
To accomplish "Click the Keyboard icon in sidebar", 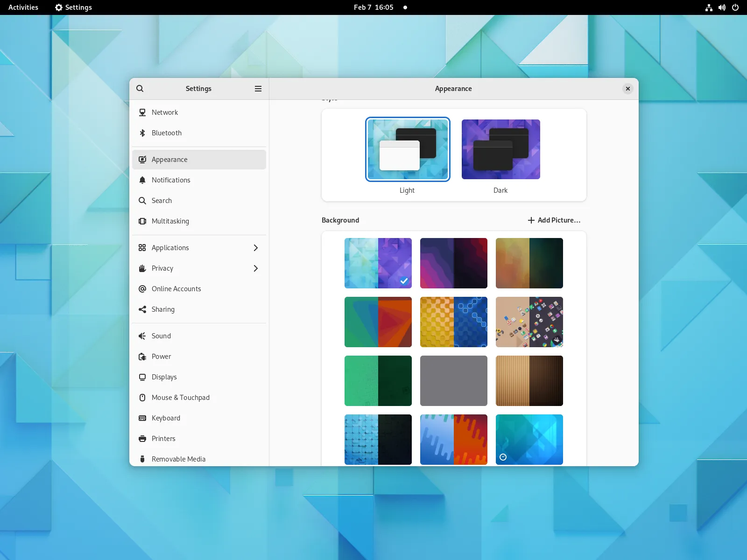I will (x=142, y=418).
